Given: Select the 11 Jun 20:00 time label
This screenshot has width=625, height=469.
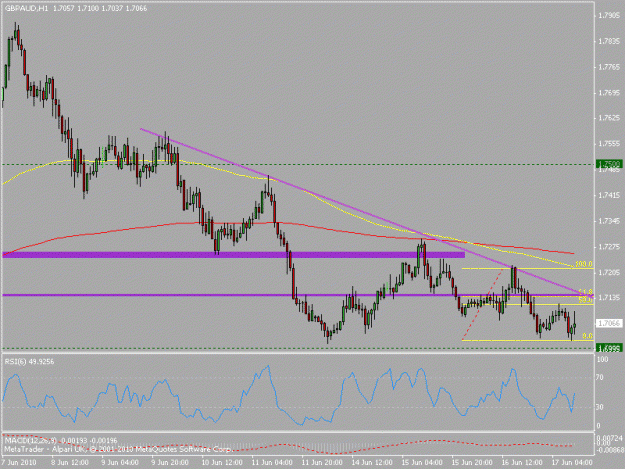Looking at the screenshot, I should click(322, 463).
